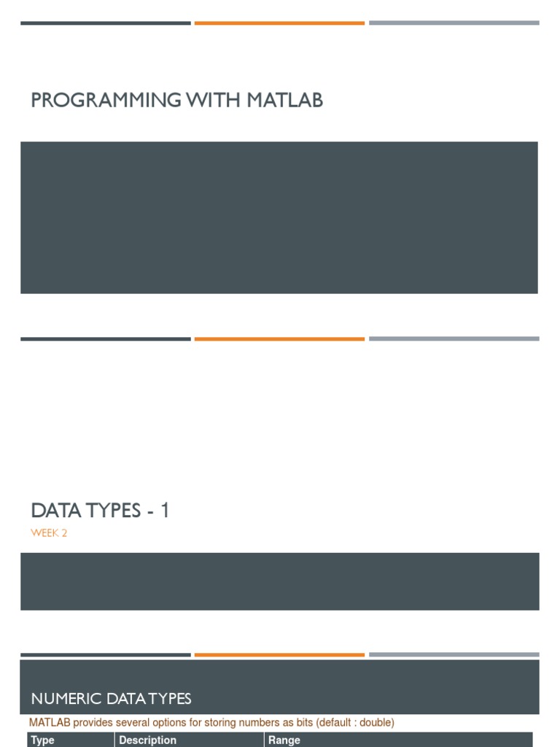Image resolution: width=560 pixels, height=747 pixels.
Task: Click the orange "Week 2" subtitle text
Action: [49, 533]
